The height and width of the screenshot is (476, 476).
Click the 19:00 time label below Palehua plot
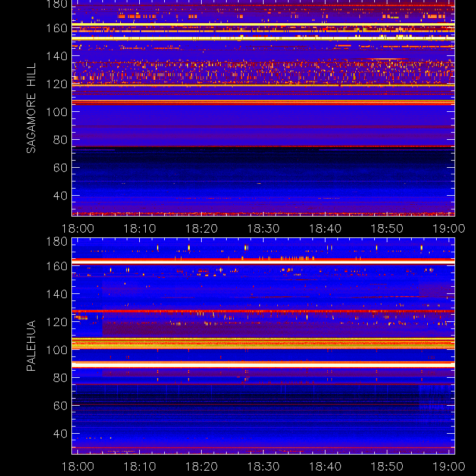449,466
